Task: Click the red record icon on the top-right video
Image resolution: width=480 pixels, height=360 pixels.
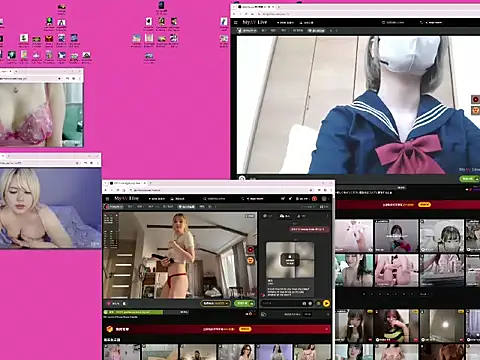Action: [x=475, y=99]
